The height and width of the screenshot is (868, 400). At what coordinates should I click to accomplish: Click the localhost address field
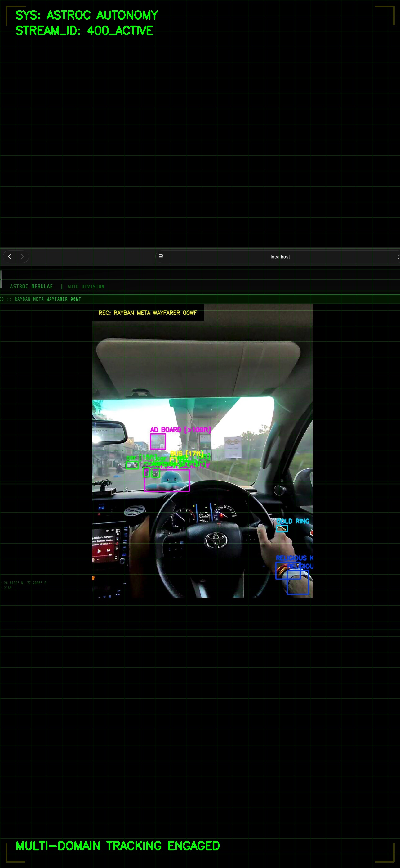[x=280, y=257]
